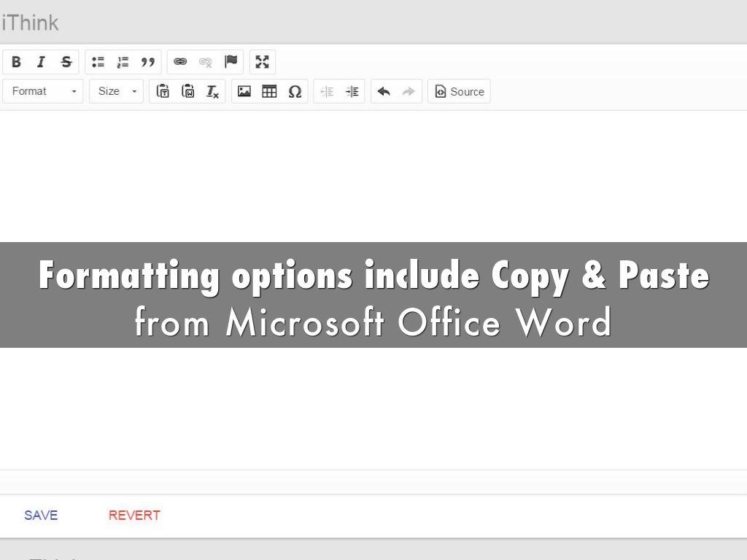The height and width of the screenshot is (560, 747).
Task: Insert an image into the editor
Action: pyautogui.click(x=244, y=91)
